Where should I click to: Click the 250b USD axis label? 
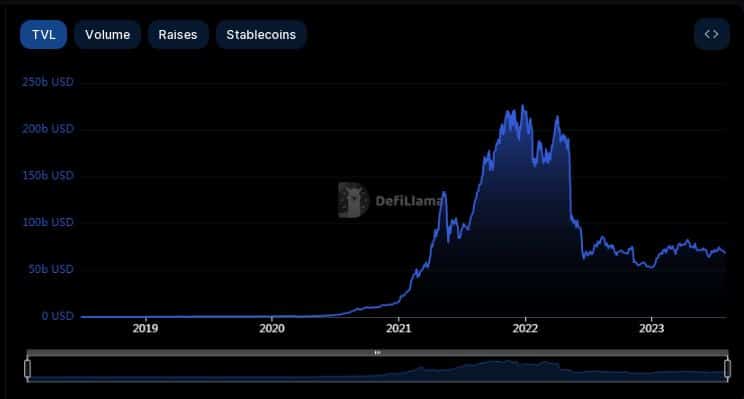(48, 82)
